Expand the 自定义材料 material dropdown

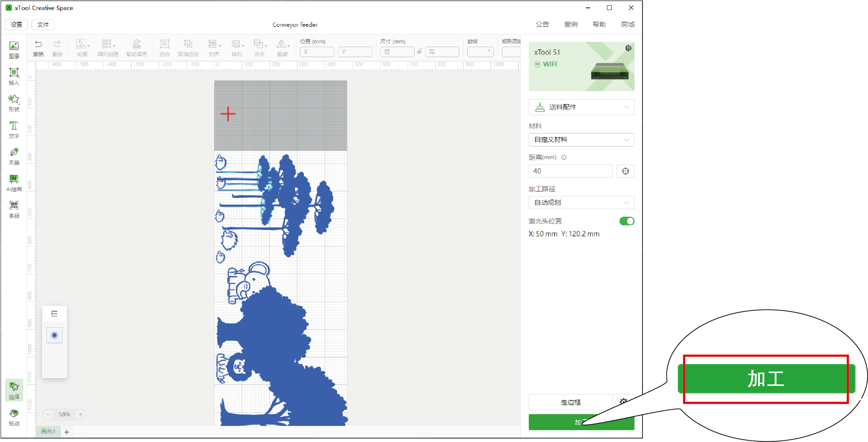(x=581, y=139)
